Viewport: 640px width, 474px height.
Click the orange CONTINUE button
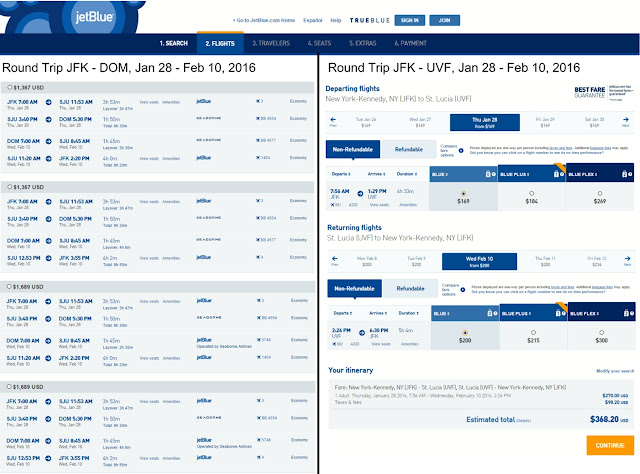click(x=610, y=445)
